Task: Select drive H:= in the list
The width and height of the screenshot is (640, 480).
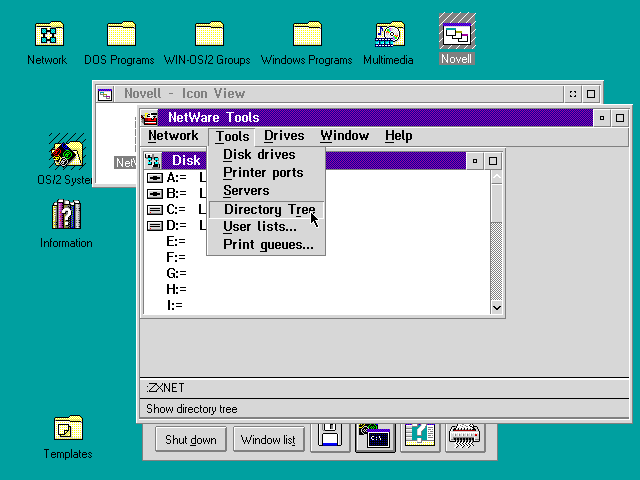Action: tap(176, 289)
